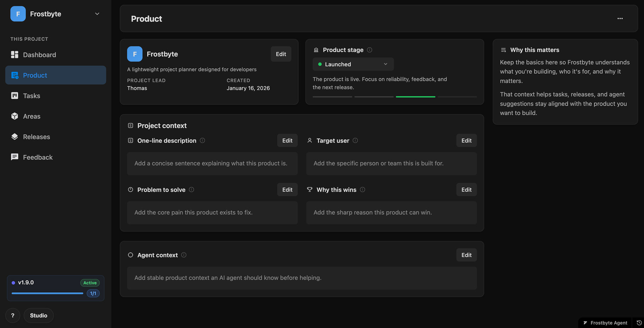Click the Problem to solve alert icon

[130, 190]
